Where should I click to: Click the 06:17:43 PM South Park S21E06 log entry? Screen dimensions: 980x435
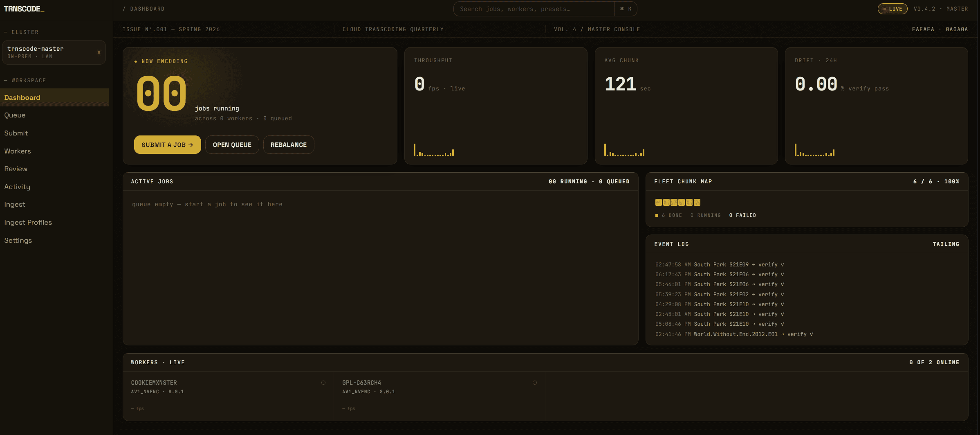pos(720,275)
